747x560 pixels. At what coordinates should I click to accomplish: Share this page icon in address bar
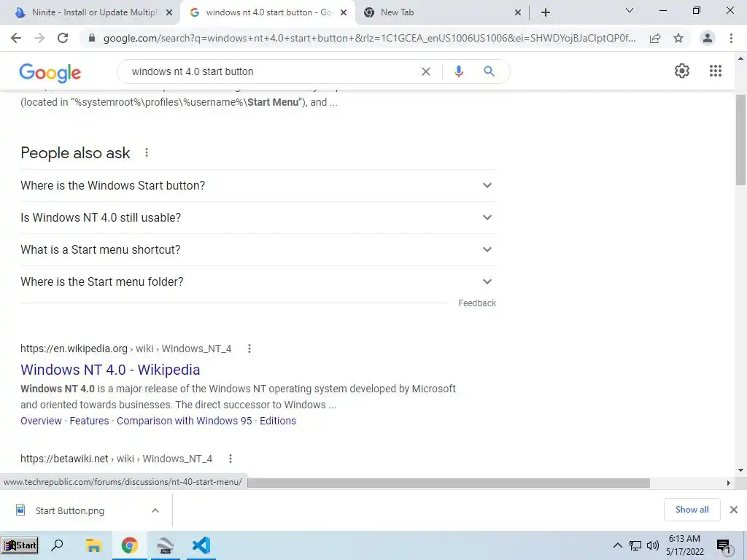click(655, 38)
